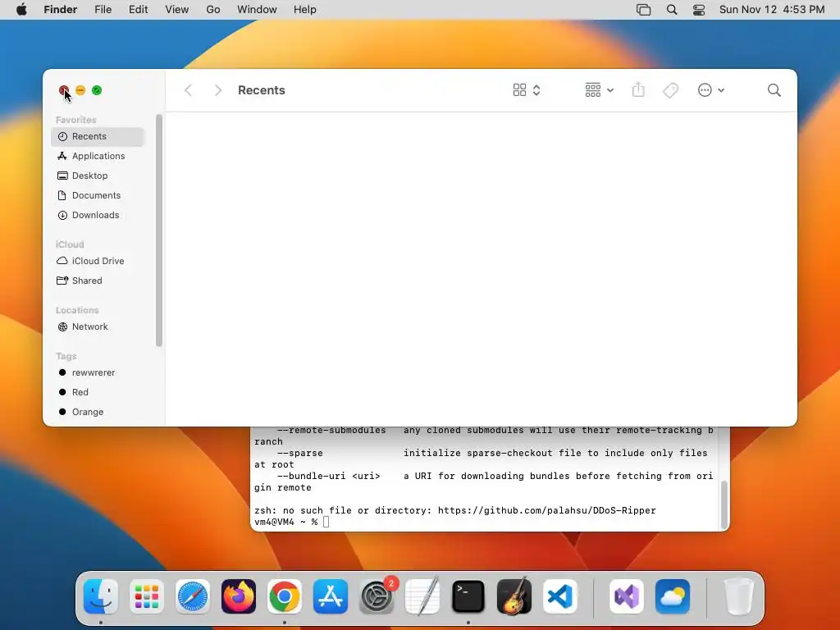Zoom the Finder window with green button
The height and width of the screenshot is (630, 840).
(97, 90)
